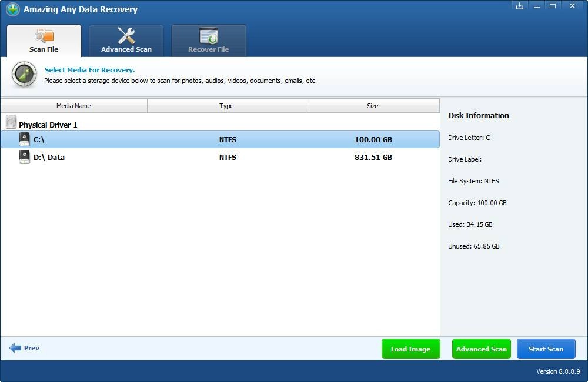
Task: Click the Amazing Any Data Recovery title text
Action: pyautogui.click(x=81, y=9)
